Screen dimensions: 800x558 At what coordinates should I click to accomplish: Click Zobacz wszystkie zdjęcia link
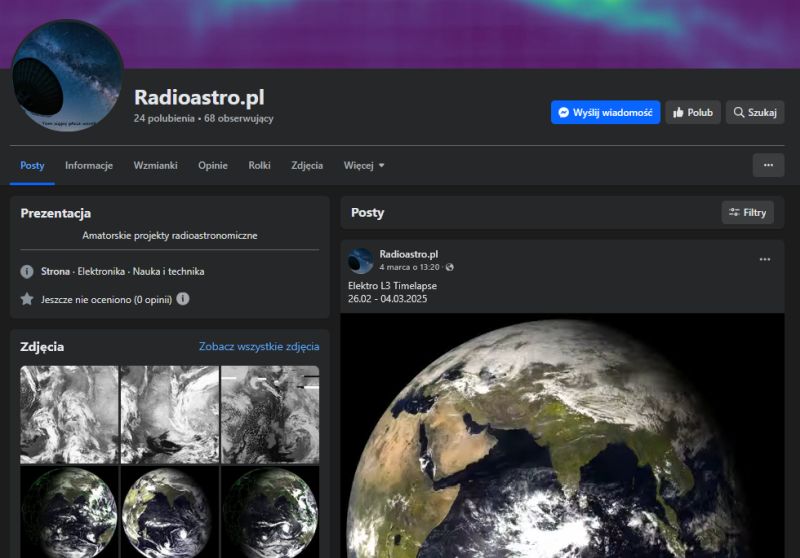259,346
